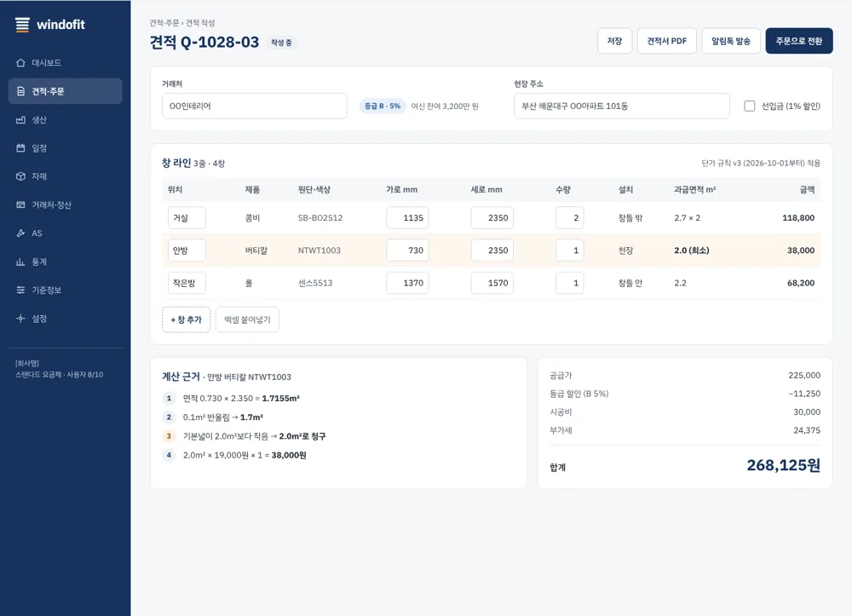
Task: Click the 기준정보 sliders icon
Action: click(20, 290)
